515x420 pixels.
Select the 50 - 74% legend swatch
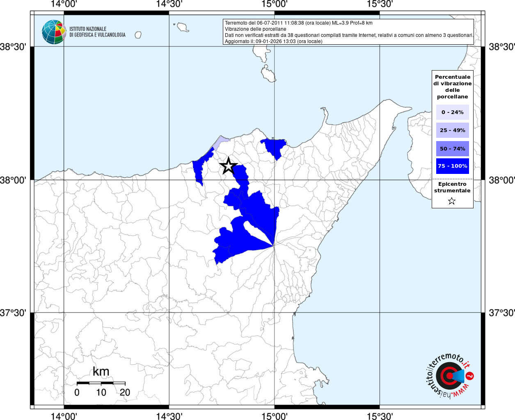pyautogui.click(x=452, y=148)
